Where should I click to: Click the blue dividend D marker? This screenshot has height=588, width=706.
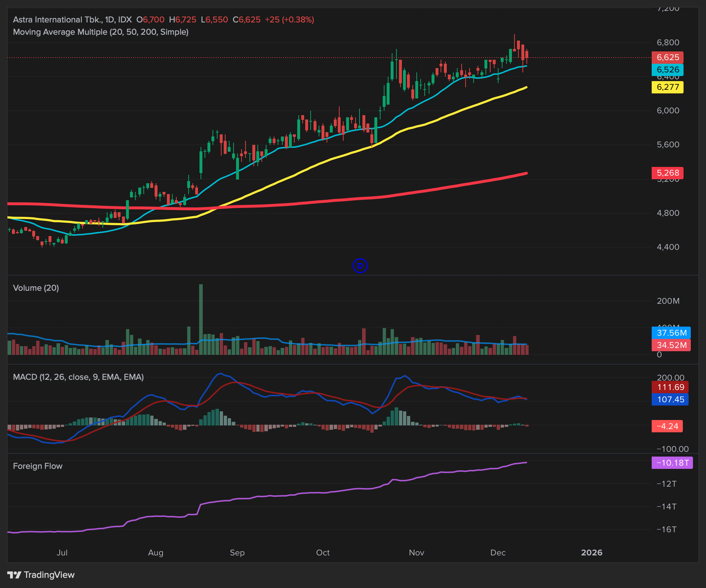point(360,266)
